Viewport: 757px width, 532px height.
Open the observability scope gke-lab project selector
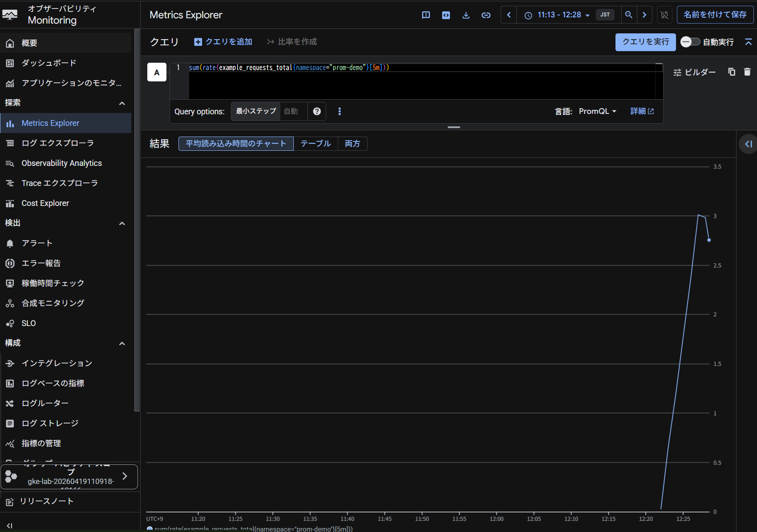[69, 477]
